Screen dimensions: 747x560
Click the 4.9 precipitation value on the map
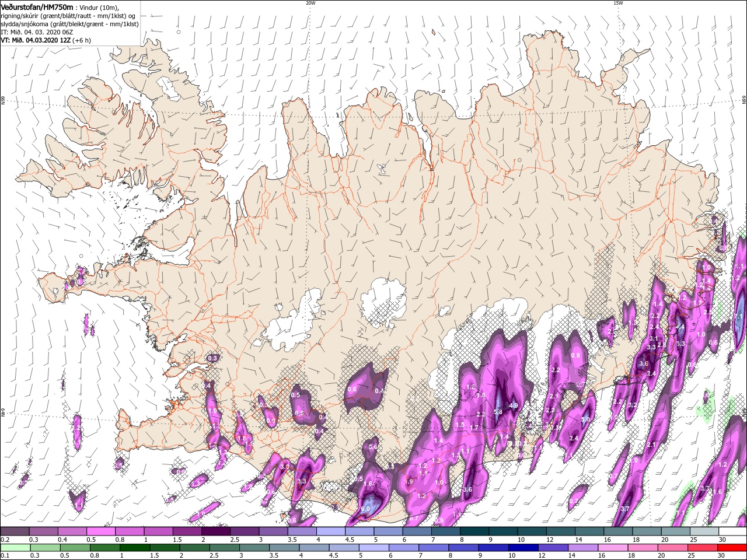click(x=514, y=405)
